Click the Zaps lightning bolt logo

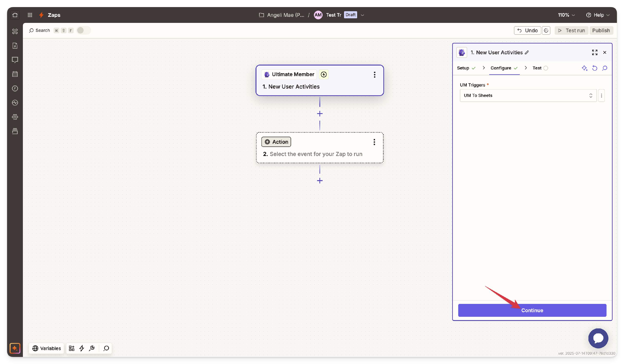tap(41, 15)
